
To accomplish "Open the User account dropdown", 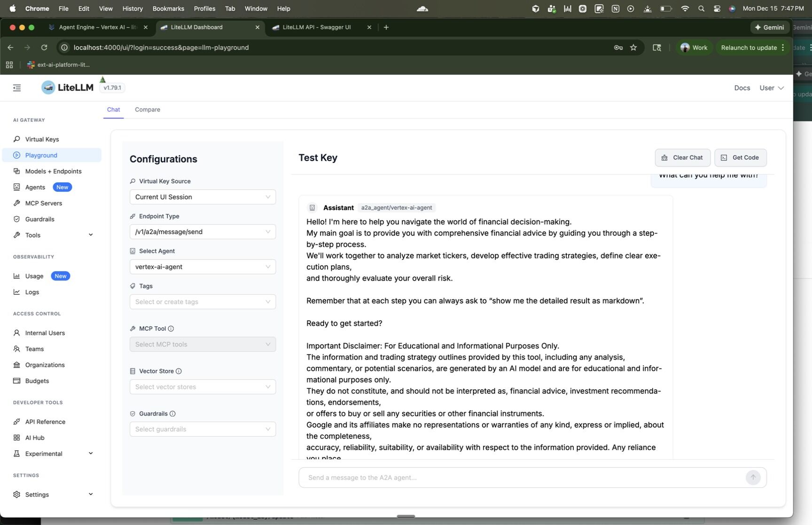I will tap(772, 88).
